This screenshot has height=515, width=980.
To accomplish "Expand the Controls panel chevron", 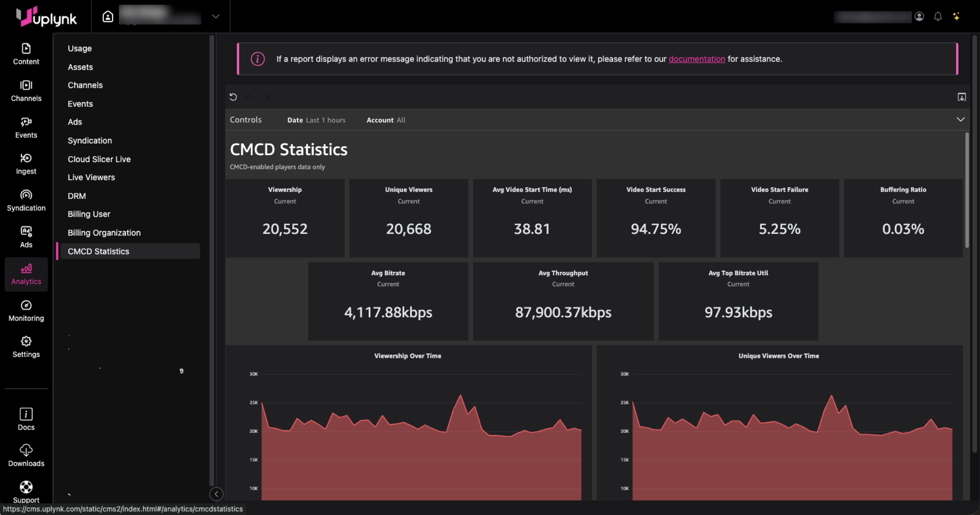I will tap(960, 120).
